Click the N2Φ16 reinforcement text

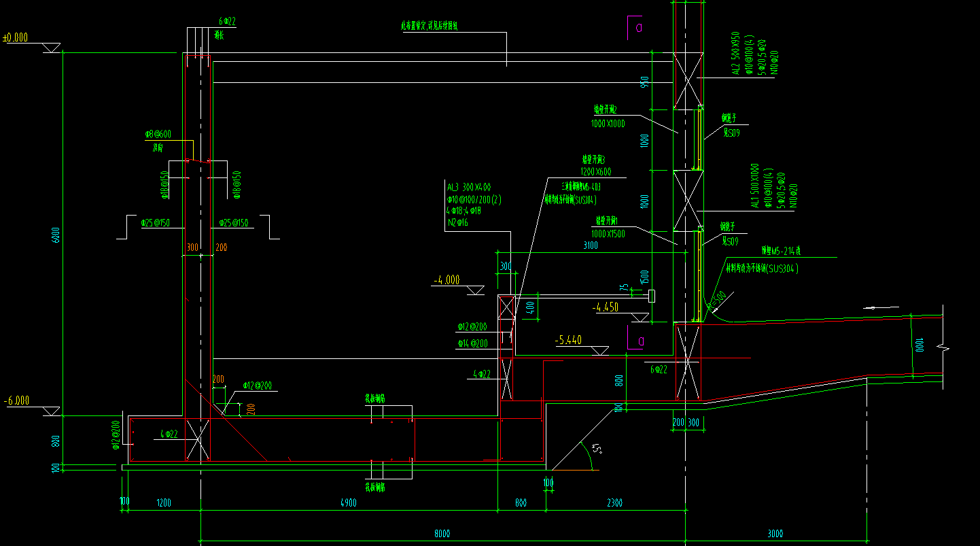click(458, 222)
